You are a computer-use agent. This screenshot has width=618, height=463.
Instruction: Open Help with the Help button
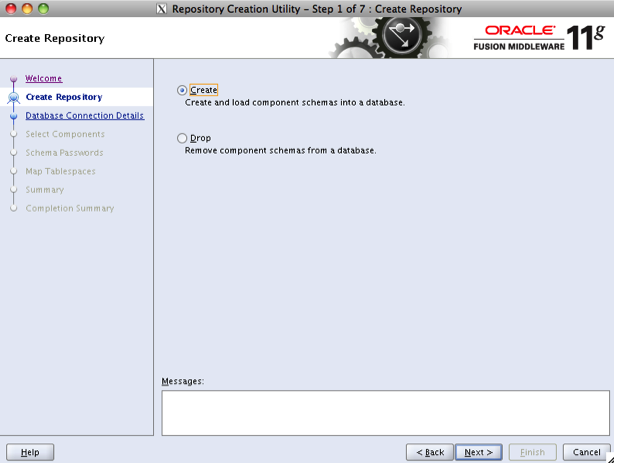(x=30, y=452)
